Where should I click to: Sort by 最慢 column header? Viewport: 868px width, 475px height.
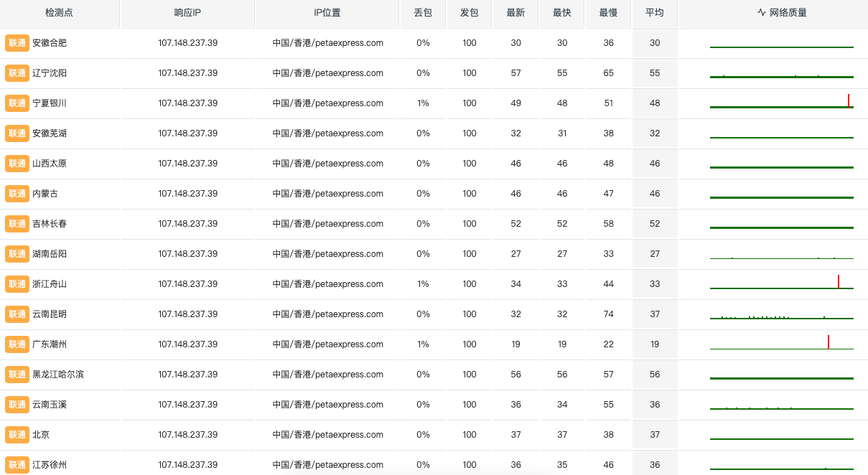pyautogui.click(x=608, y=13)
